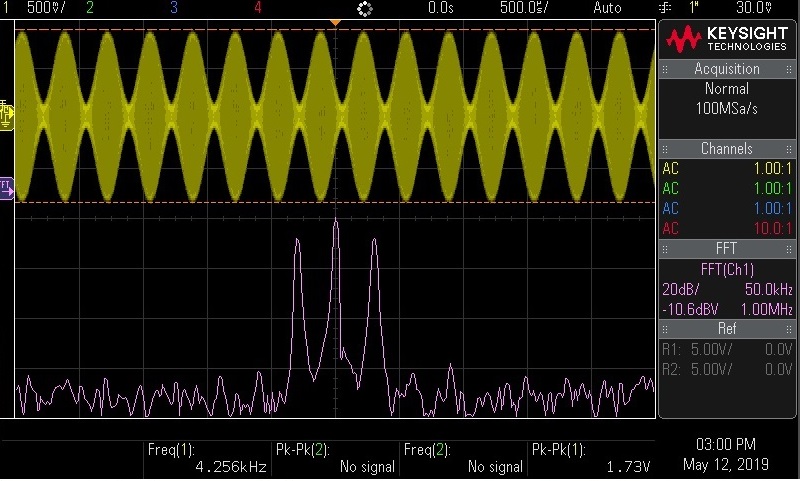Viewport: 800px width, 481px height.
Task: Click the 1.00MHz FFT center frequency
Action: (x=766, y=309)
